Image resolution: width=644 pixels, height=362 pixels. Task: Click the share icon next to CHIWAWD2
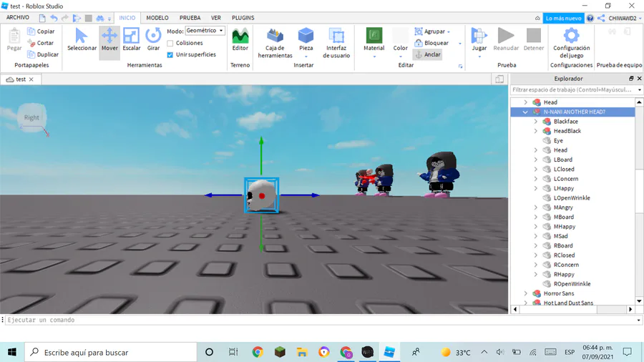(x=601, y=18)
